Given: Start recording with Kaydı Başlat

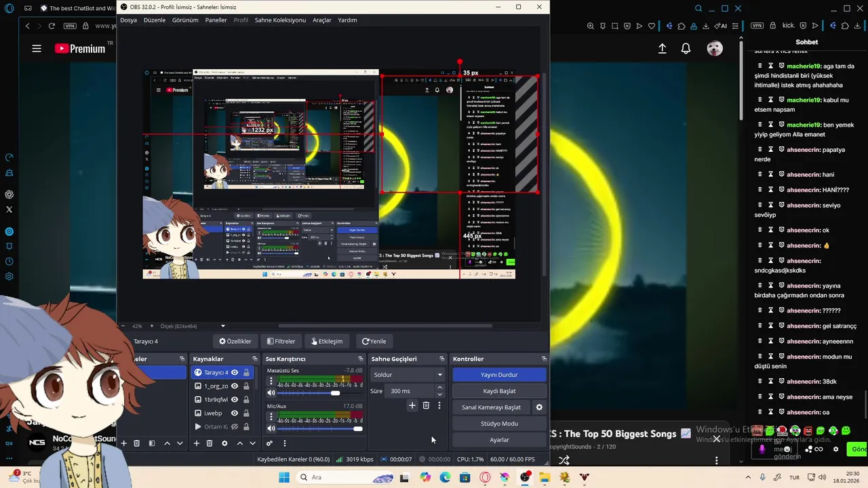Looking at the screenshot, I should point(499,391).
